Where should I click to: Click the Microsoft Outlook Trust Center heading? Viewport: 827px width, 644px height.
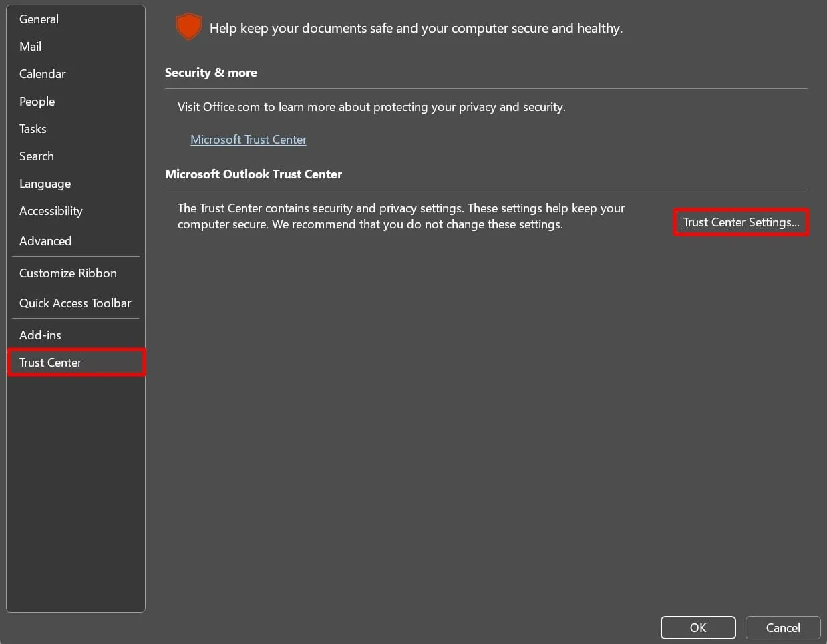click(x=253, y=174)
